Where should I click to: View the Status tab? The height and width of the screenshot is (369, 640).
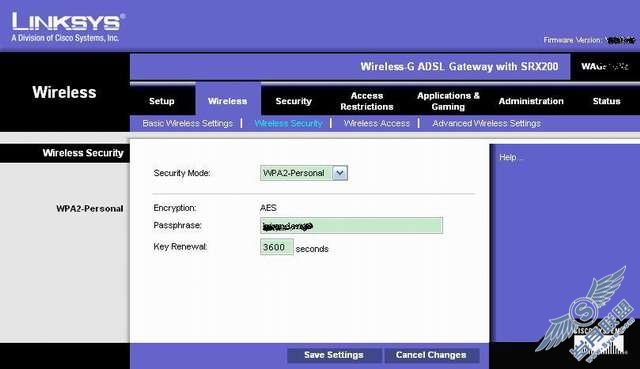click(x=606, y=101)
